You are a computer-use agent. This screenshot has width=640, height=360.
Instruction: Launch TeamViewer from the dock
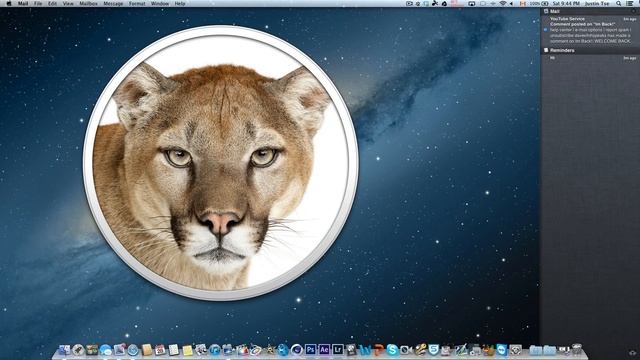tap(502, 350)
